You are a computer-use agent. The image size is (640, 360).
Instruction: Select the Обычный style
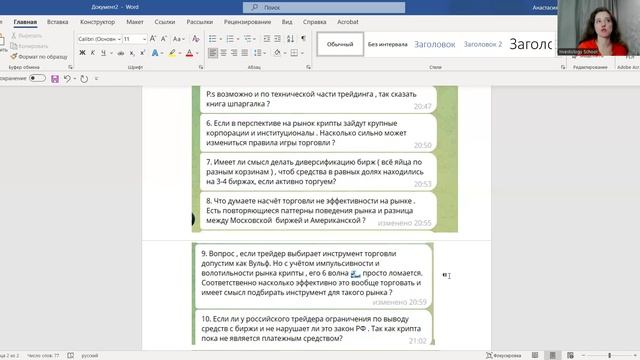click(340, 44)
